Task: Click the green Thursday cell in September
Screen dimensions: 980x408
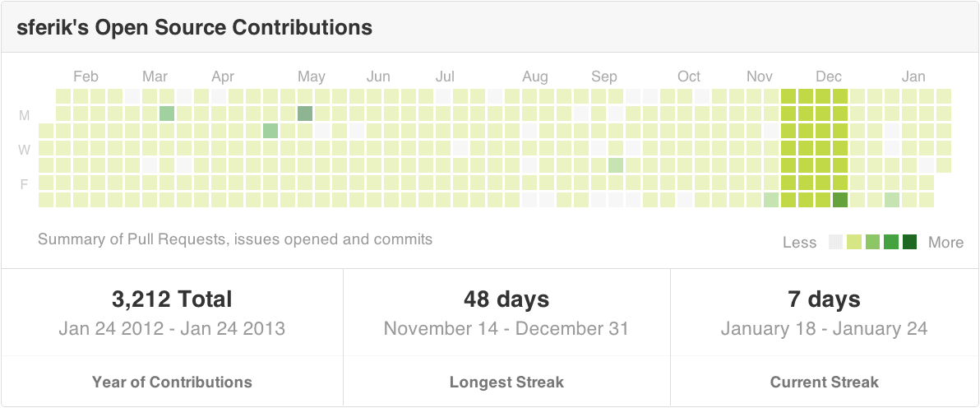Action: pyautogui.click(x=616, y=165)
